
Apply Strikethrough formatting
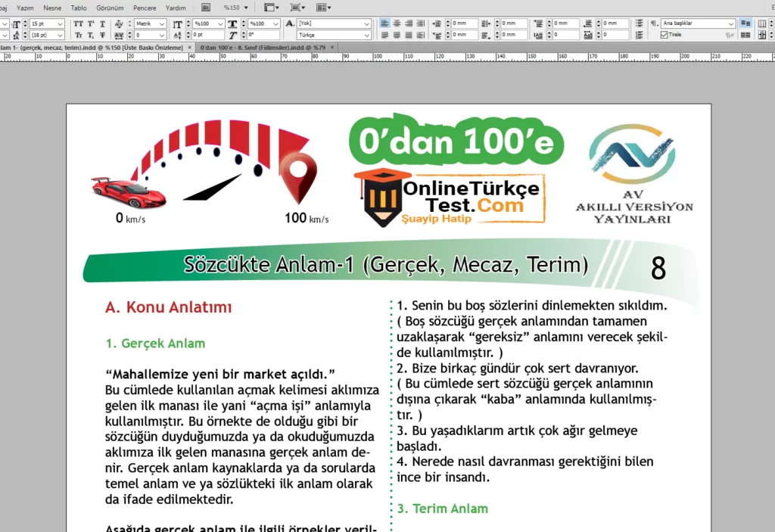tap(102, 35)
